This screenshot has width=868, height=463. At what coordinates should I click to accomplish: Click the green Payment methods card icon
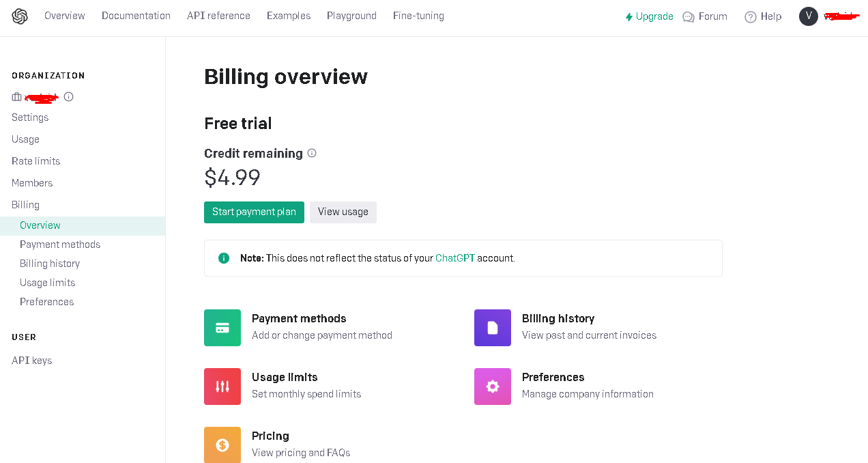coord(222,328)
